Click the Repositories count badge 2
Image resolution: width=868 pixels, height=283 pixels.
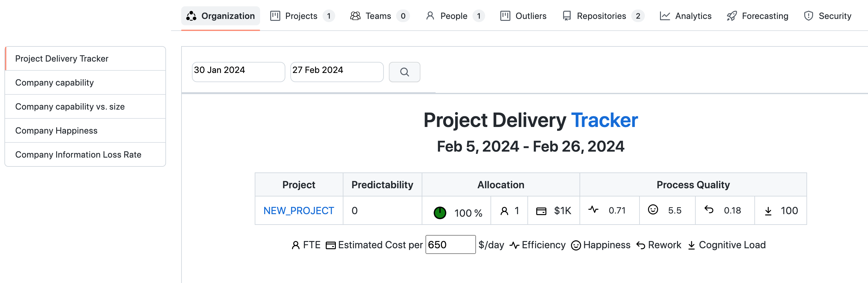coord(638,16)
